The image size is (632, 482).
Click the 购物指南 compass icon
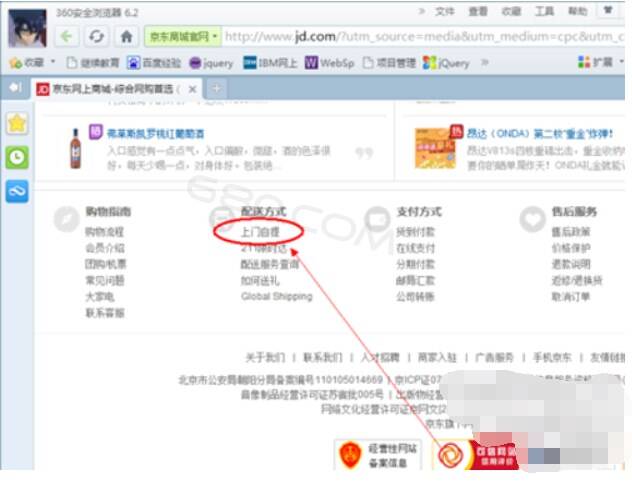point(67,219)
